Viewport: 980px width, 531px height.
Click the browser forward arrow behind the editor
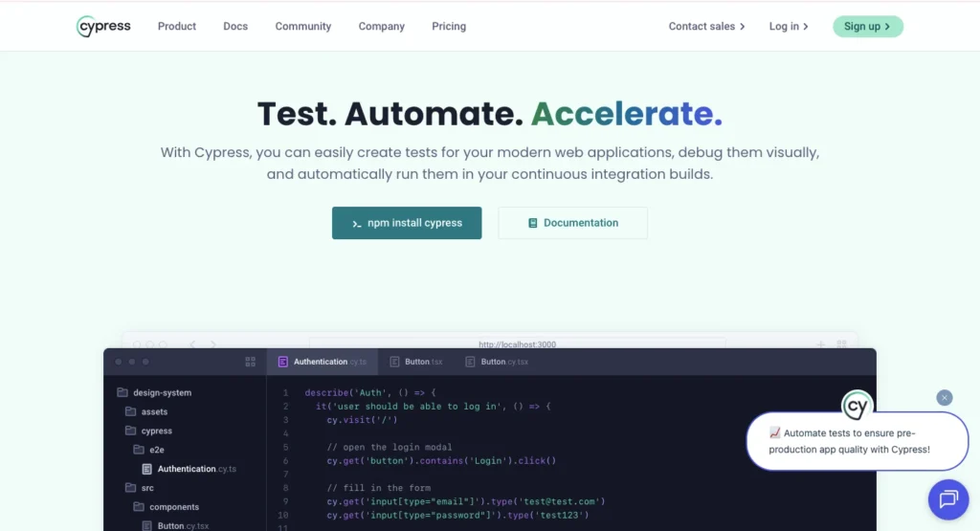(213, 344)
